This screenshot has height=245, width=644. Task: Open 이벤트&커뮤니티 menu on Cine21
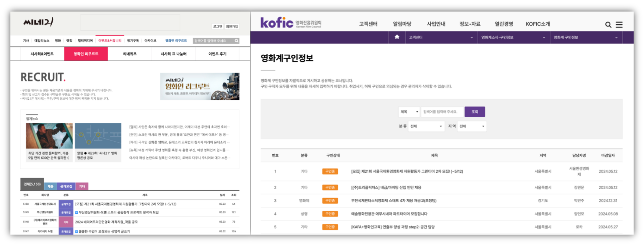click(x=110, y=41)
